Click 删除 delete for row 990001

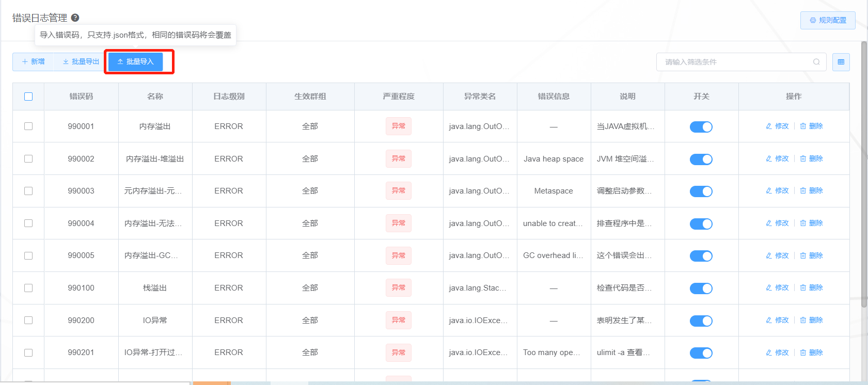click(811, 126)
